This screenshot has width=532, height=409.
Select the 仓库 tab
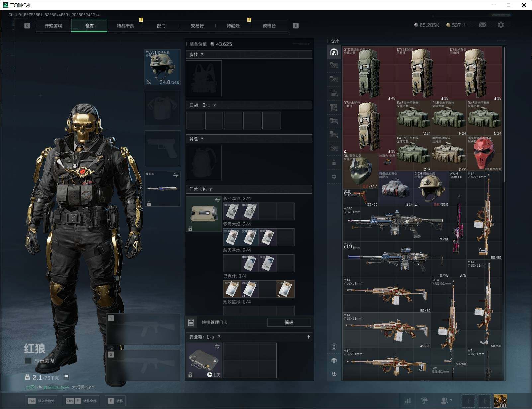(x=89, y=26)
